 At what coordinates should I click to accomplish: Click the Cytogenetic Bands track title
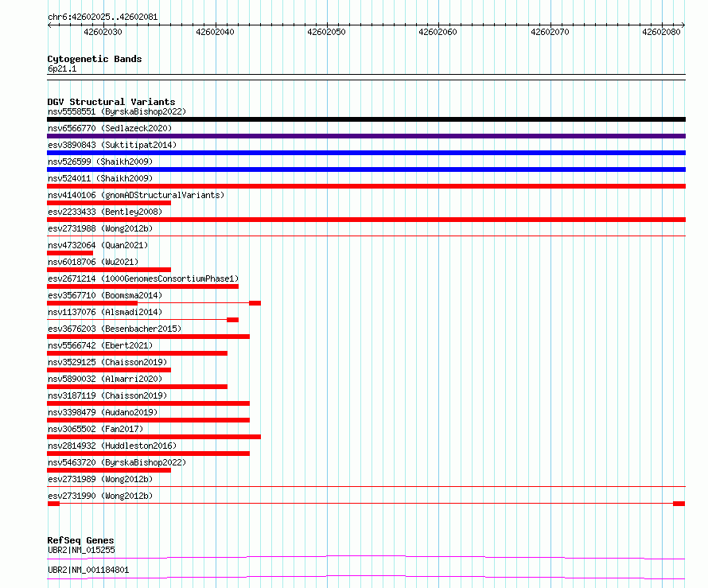click(95, 59)
